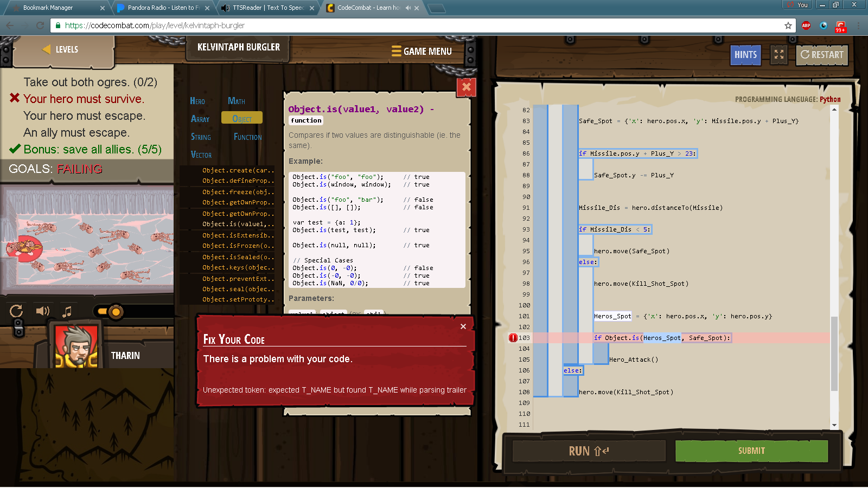Switch to Pandora Radio tab
Screen dimensions: 868x488
pyautogui.click(x=163, y=8)
